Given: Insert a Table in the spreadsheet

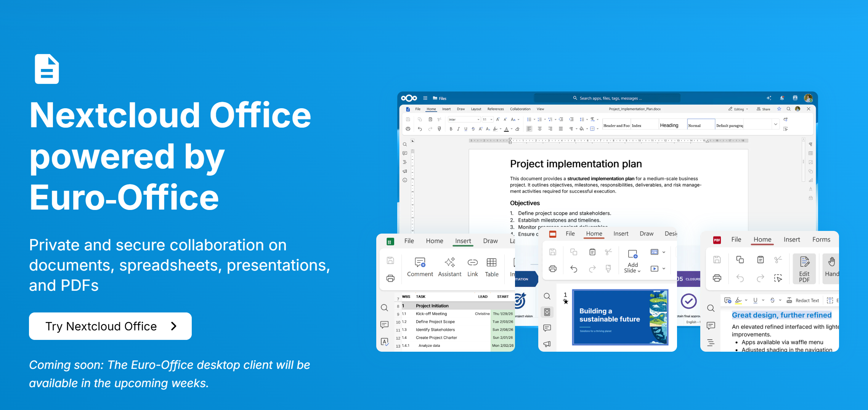Looking at the screenshot, I should pyautogui.click(x=492, y=267).
